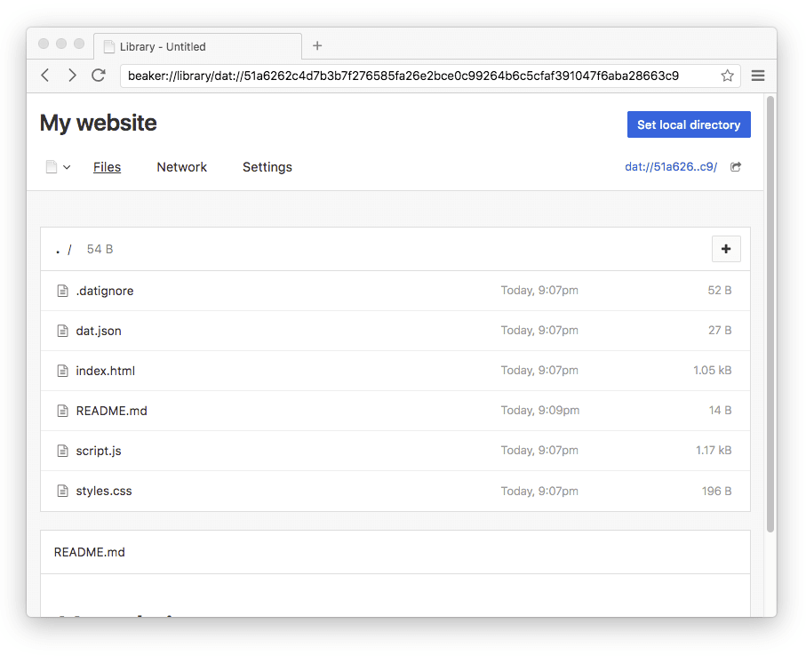806x672 pixels.
Task: Open the index.html file
Action: coord(106,371)
